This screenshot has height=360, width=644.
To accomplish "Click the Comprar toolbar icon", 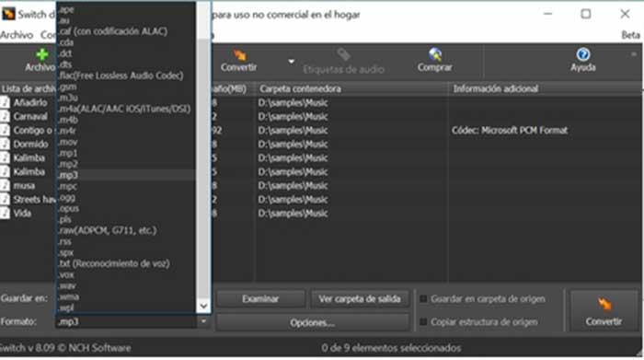I will (x=435, y=61).
